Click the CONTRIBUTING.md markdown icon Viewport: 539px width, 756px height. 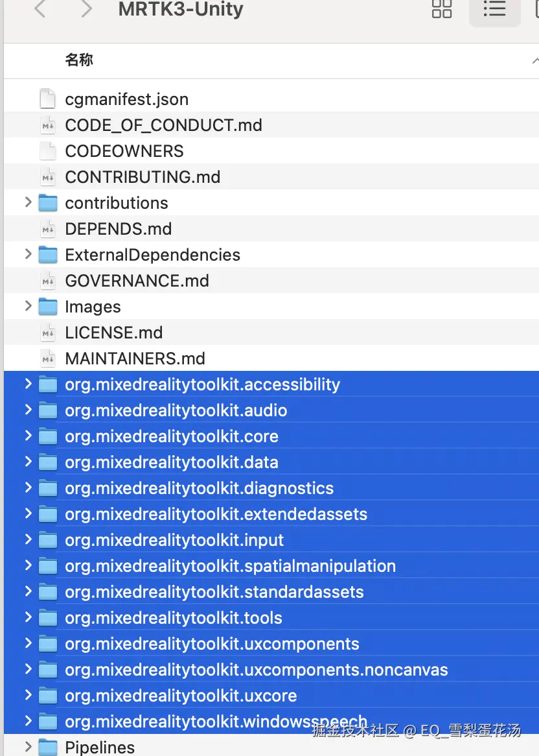48,177
